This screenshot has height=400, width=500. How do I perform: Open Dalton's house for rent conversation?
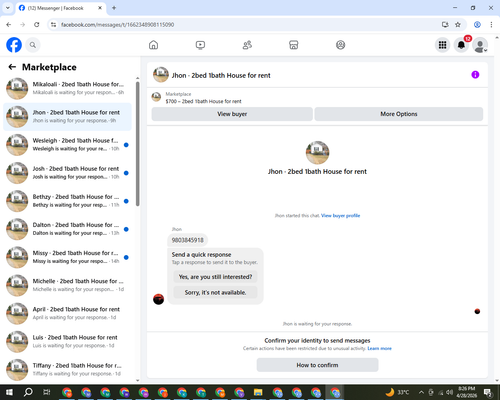click(67, 229)
